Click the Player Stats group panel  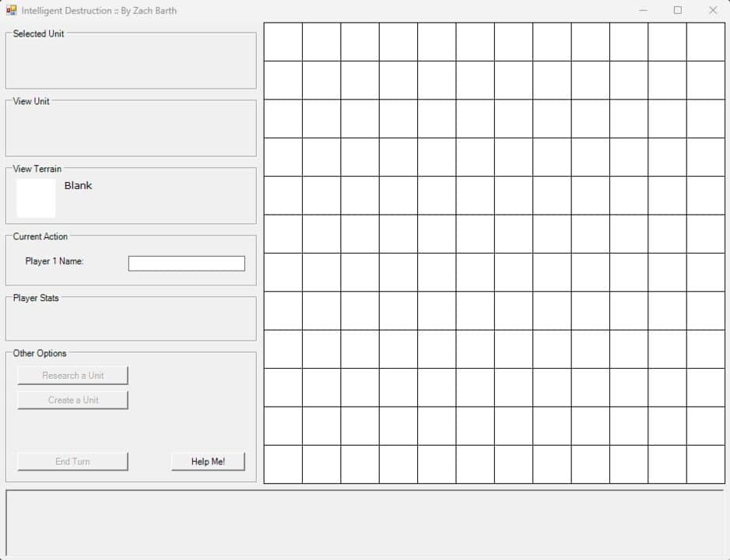pos(131,319)
